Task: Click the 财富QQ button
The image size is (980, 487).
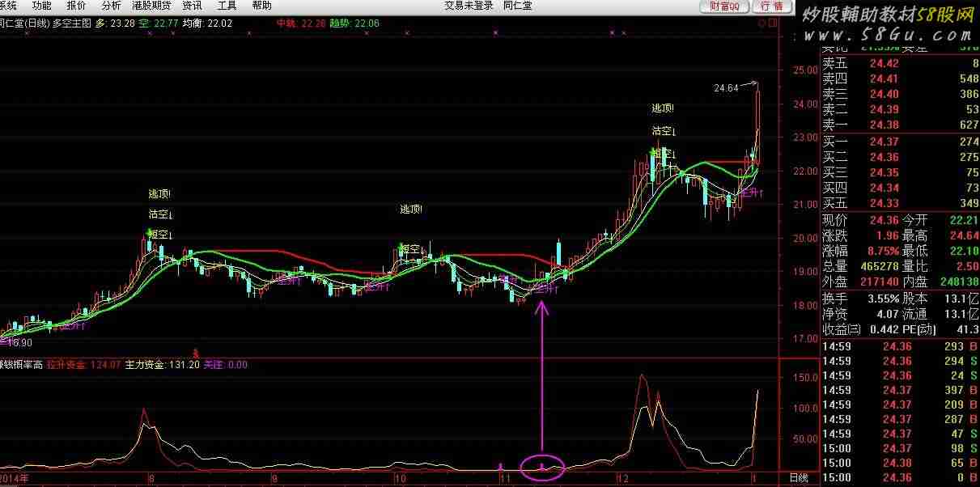Action: 724,6
